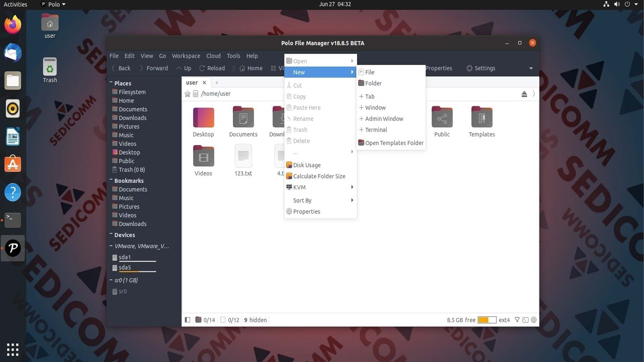This screenshot has width=644, height=362.
Task: Open Disk Usage from context menu
Action: click(307, 165)
